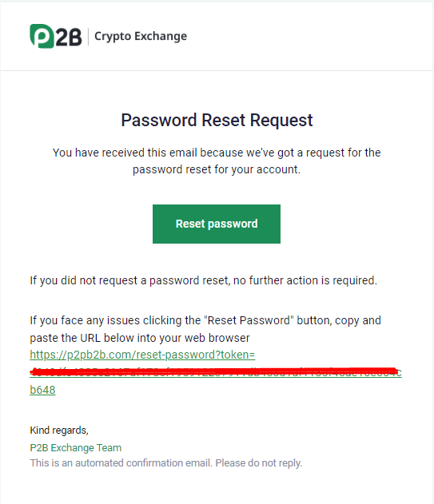Image resolution: width=434 pixels, height=504 pixels.
Task: Click the horizontal separator under the header
Action: click(x=217, y=70)
